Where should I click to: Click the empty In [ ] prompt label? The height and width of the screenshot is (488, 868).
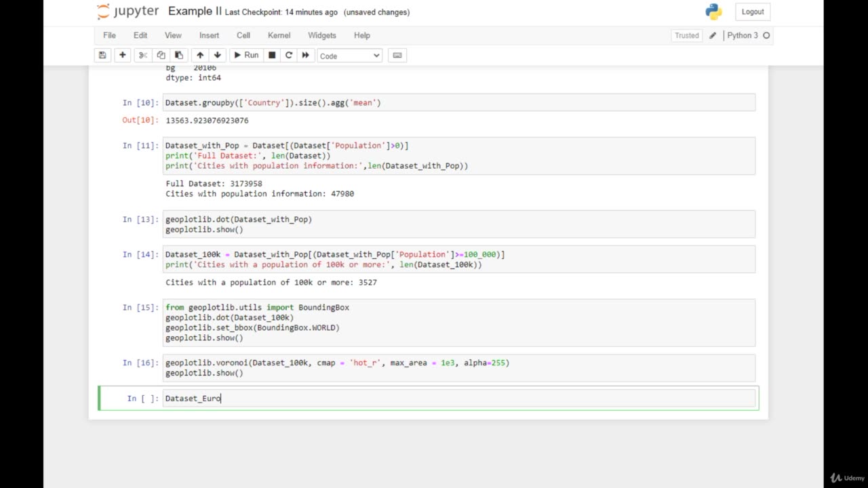(x=143, y=399)
